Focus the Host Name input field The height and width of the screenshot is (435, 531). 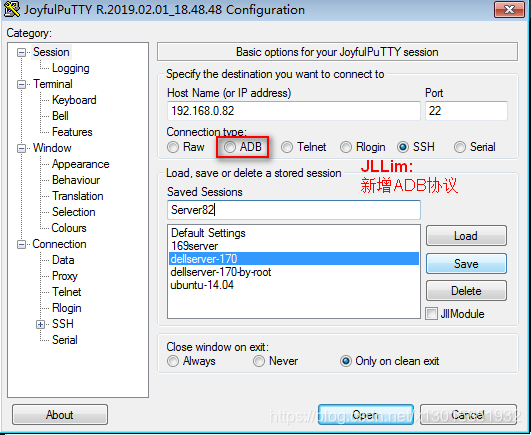(294, 111)
